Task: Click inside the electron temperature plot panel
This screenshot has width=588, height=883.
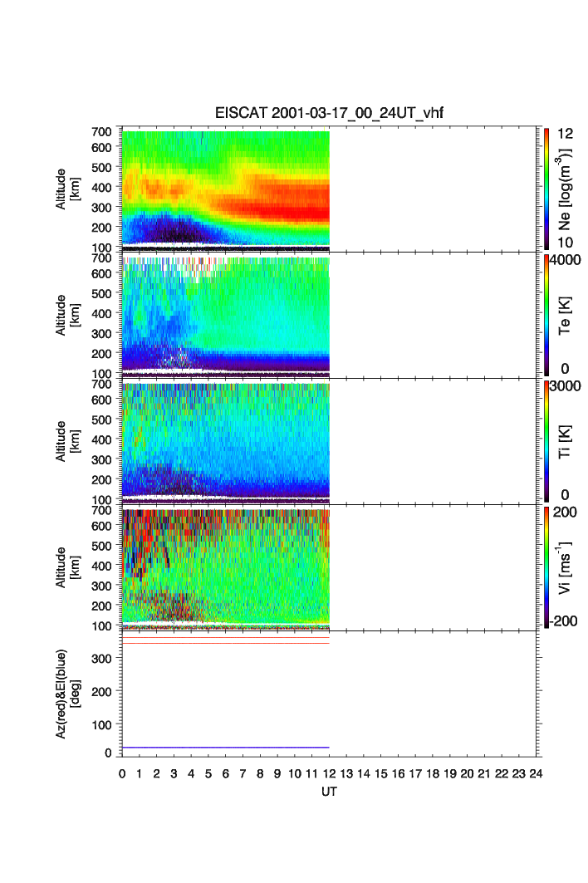Action: pyautogui.click(x=226, y=316)
